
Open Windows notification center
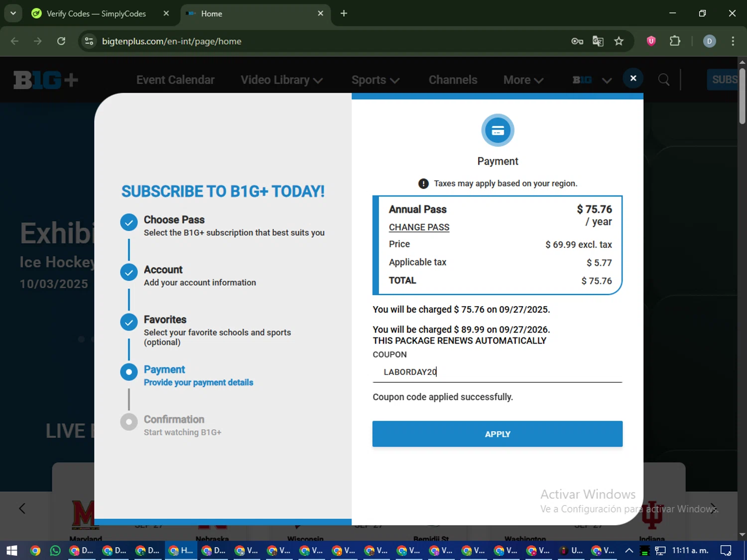(x=726, y=551)
